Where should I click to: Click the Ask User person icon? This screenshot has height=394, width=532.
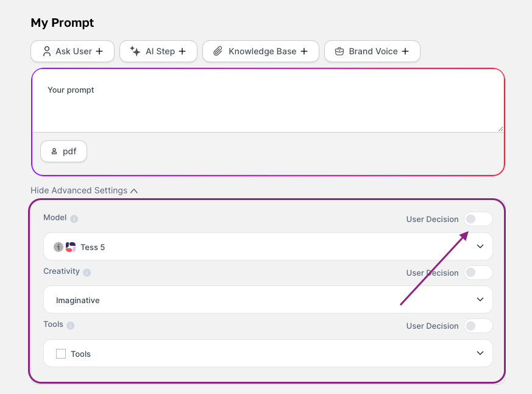47,51
